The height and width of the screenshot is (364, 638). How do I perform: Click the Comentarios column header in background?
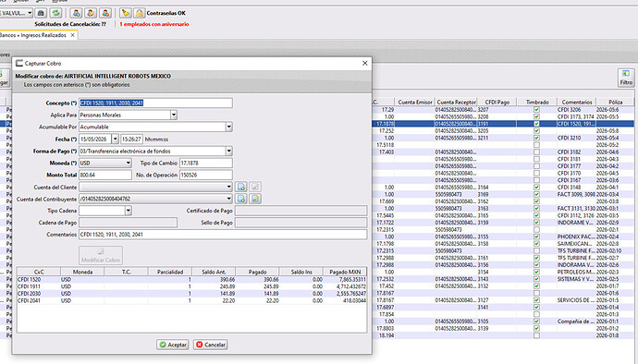coord(577,102)
